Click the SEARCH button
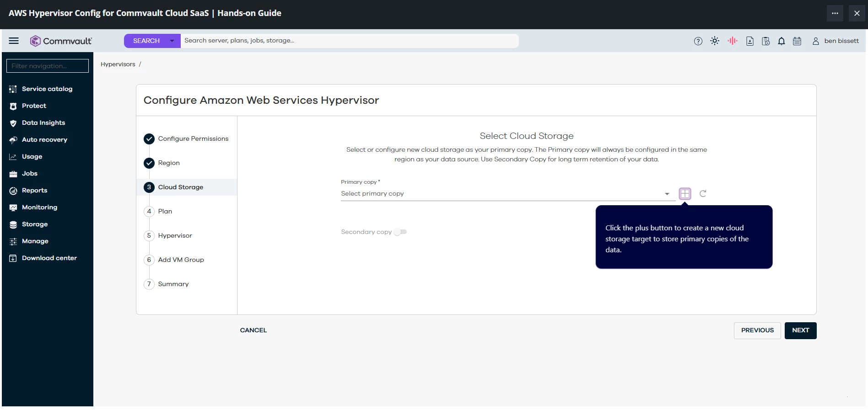 point(146,41)
